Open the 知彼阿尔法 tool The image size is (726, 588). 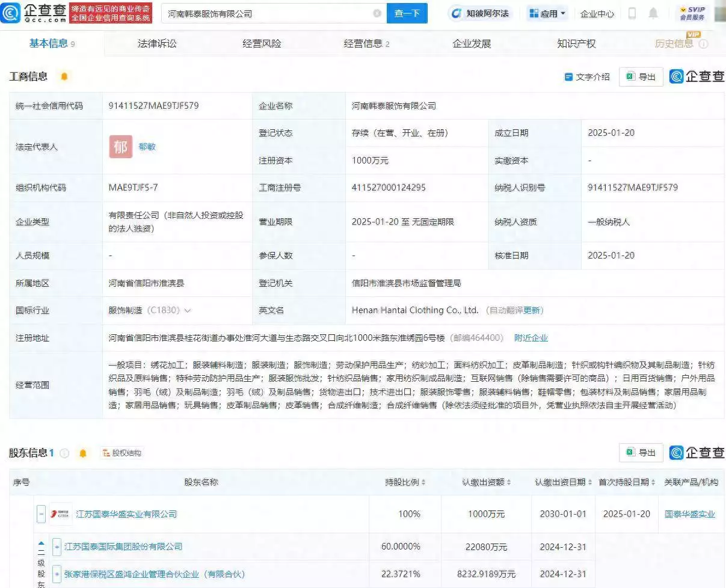pos(481,13)
